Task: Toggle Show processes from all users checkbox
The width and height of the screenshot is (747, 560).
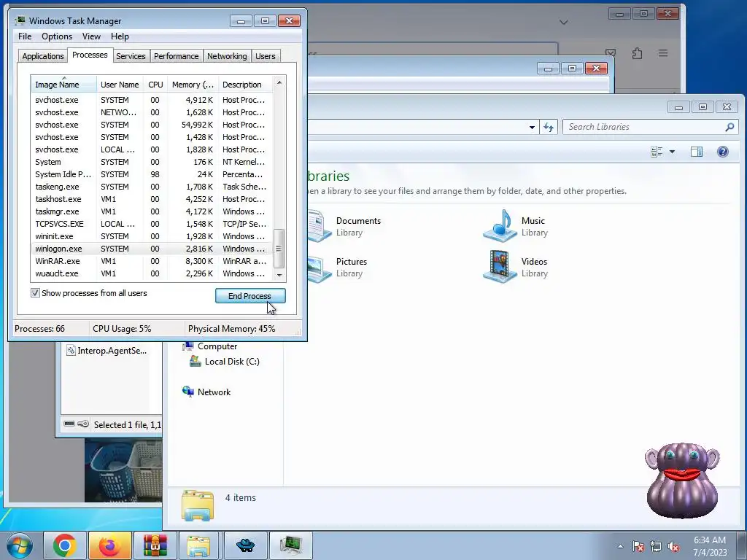Action: (x=35, y=293)
